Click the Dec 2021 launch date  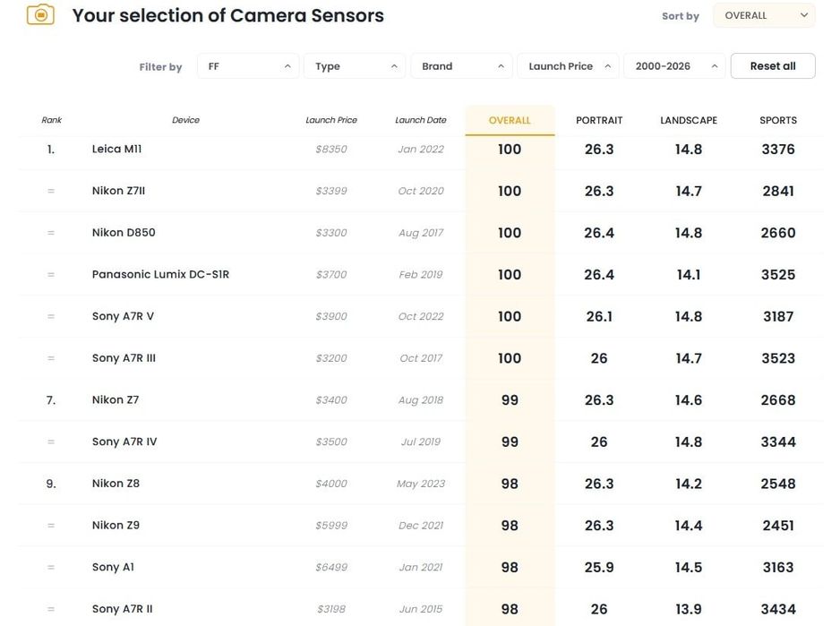(x=421, y=525)
